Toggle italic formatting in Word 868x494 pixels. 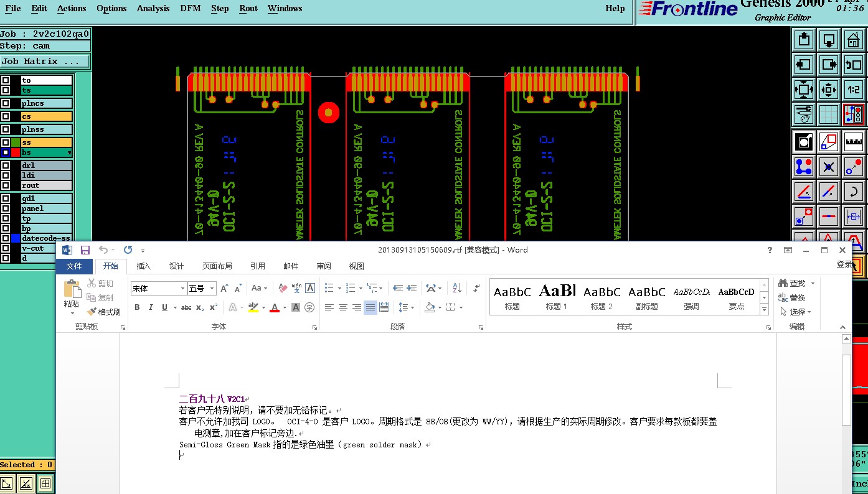[151, 307]
